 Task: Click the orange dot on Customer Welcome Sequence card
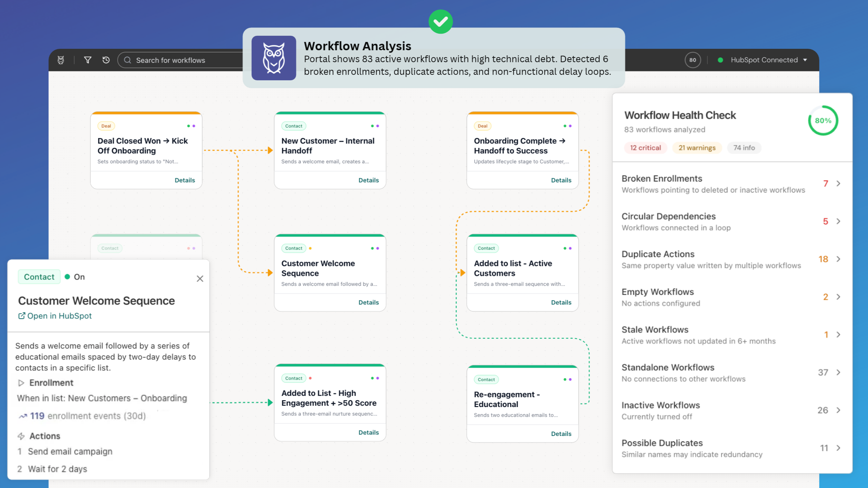[x=310, y=248]
